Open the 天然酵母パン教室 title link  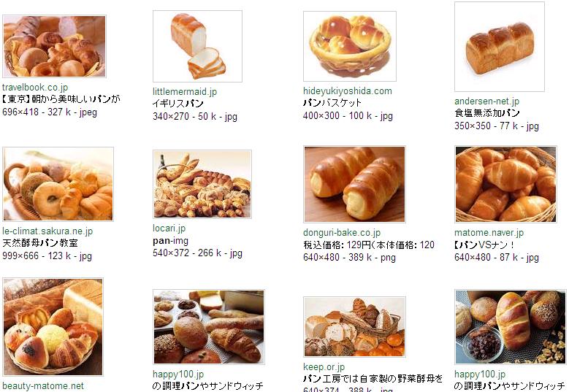(x=40, y=243)
